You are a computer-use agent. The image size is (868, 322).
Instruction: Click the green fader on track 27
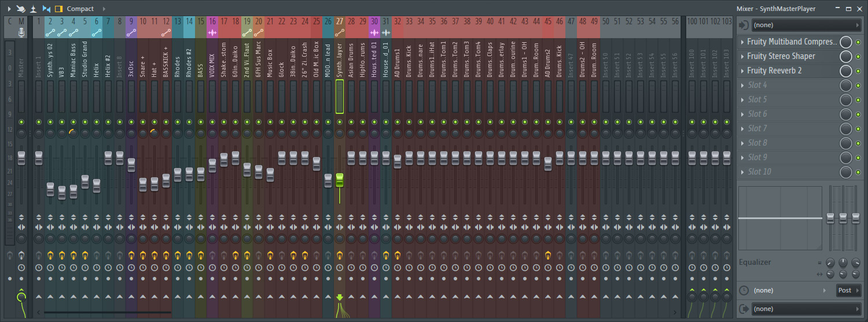coord(340,180)
